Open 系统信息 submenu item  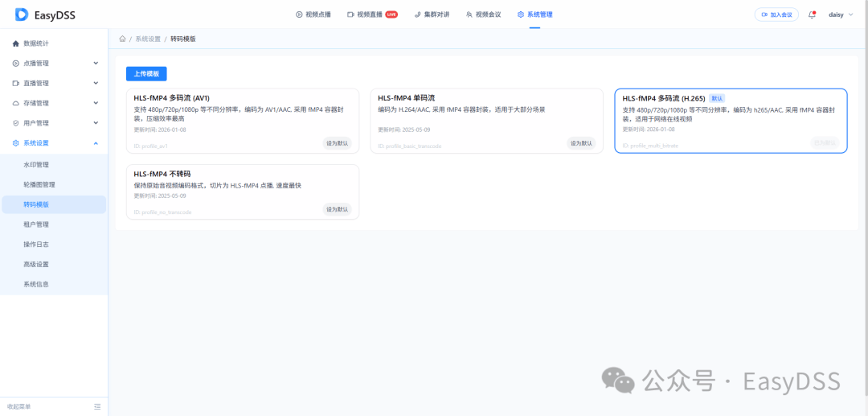pyautogui.click(x=55, y=284)
